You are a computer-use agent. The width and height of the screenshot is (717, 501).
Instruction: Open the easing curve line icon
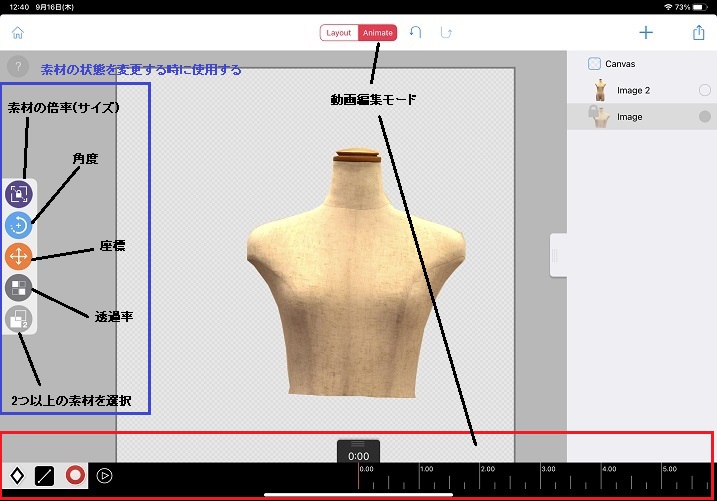[45, 475]
